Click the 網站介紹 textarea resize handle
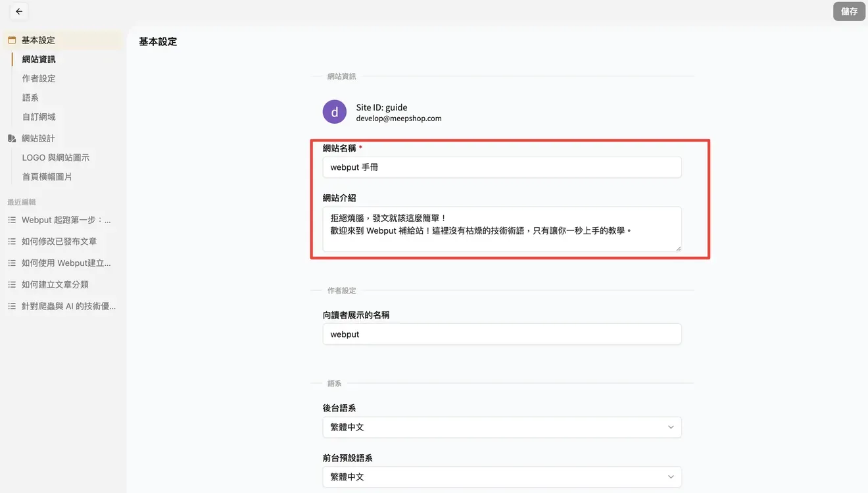The width and height of the screenshot is (868, 493). pos(678,248)
